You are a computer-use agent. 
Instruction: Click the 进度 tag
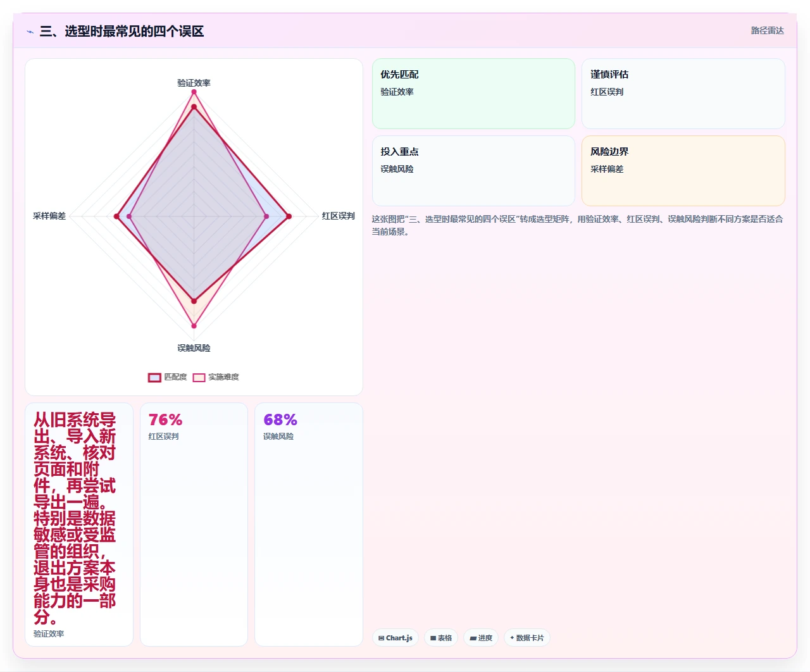coord(481,638)
